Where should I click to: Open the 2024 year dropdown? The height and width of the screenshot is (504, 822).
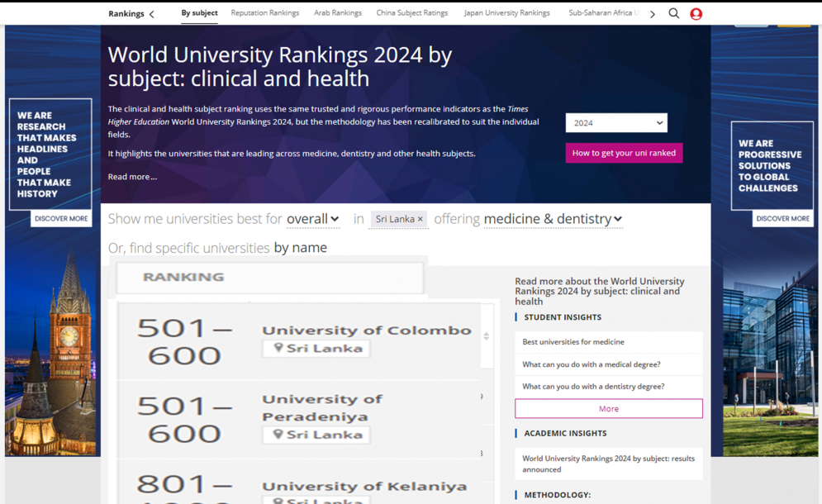point(616,123)
